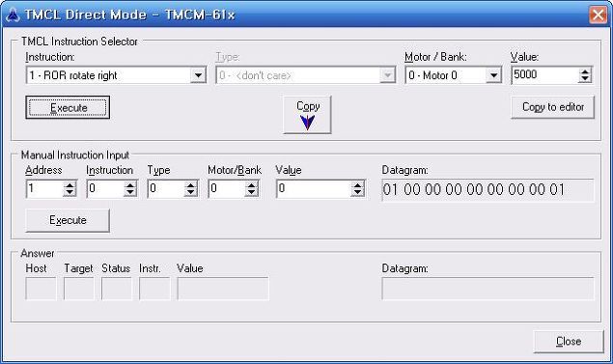
Task: Decrement the Address spinner
Action: (70, 193)
